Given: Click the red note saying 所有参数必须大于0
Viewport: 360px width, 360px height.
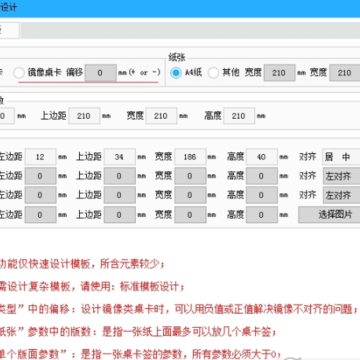Looking at the screenshot, I should (141, 354).
